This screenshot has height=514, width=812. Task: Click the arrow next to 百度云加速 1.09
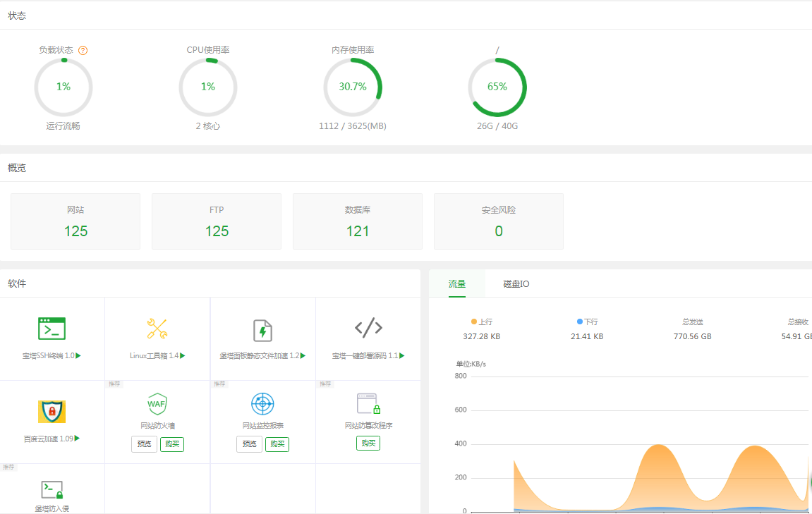[77, 439]
